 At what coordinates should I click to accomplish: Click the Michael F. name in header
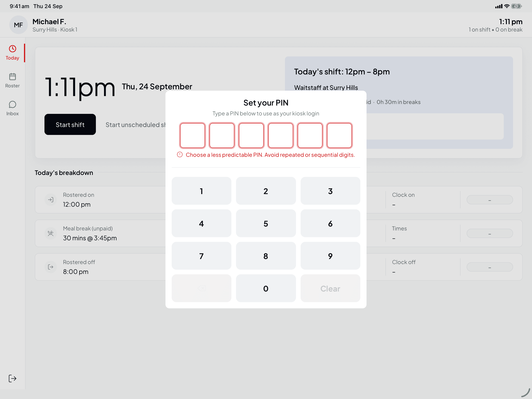tap(49, 22)
